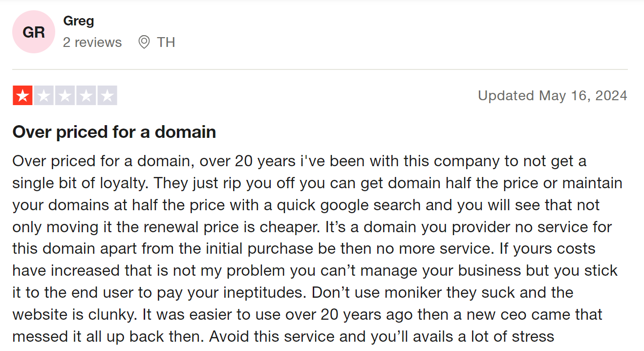Open reviewer Greg's profile name

pyautogui.click(x=79, y=21)
